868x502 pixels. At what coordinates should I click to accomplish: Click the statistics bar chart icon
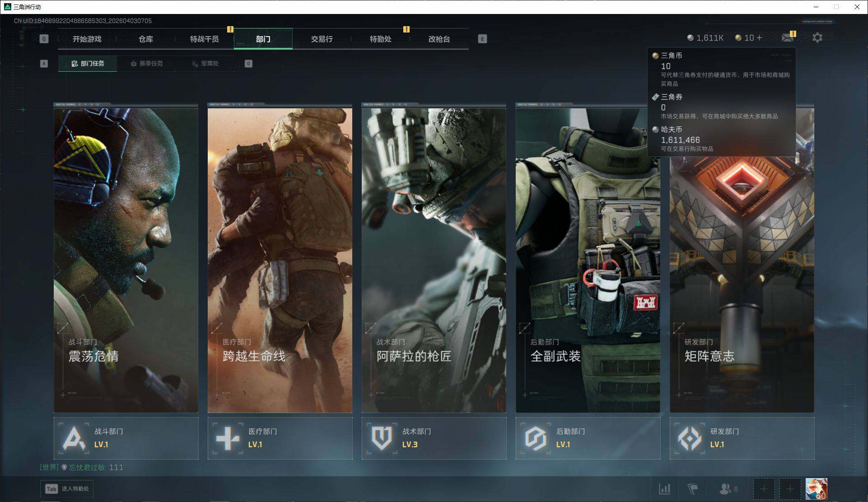click(x=664, y=488)
